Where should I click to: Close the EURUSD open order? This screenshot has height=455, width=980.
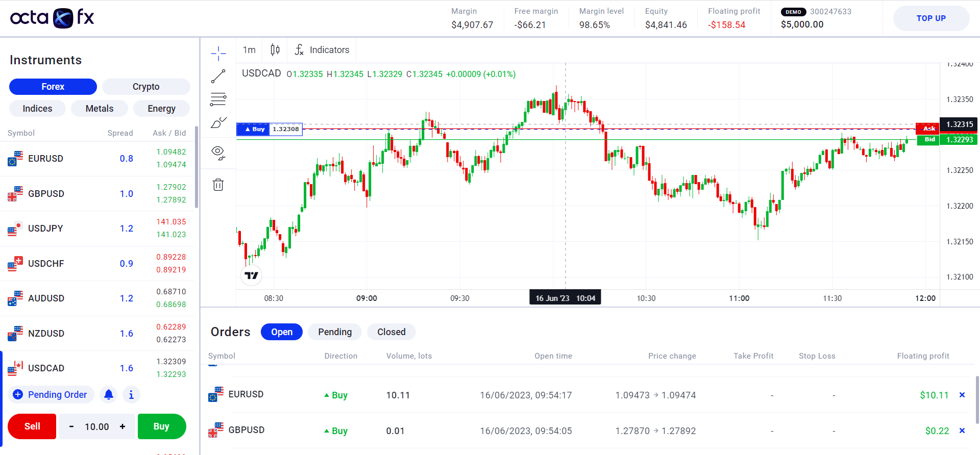962,395
